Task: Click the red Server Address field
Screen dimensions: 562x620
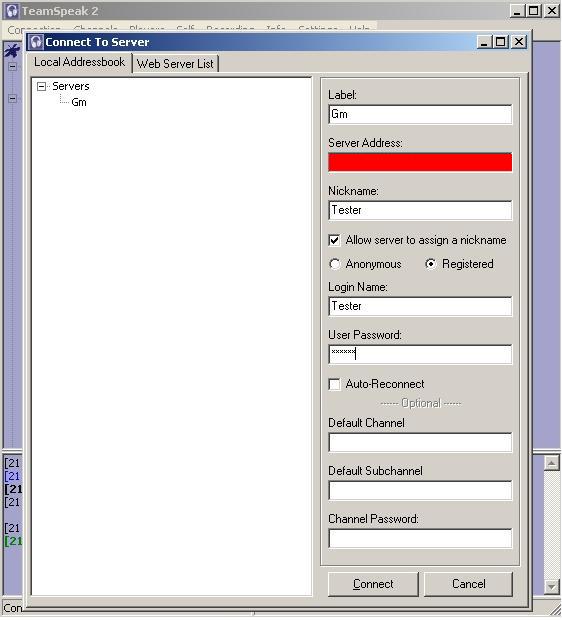Action: [x=420, y=163]
